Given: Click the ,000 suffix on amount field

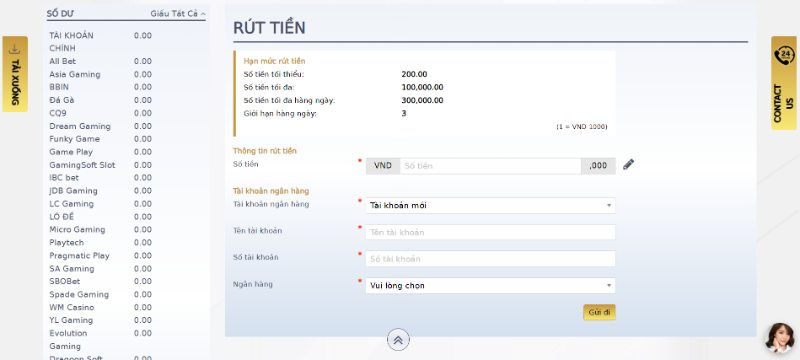Looking at the screenshot, I should (x=598, y=166).
